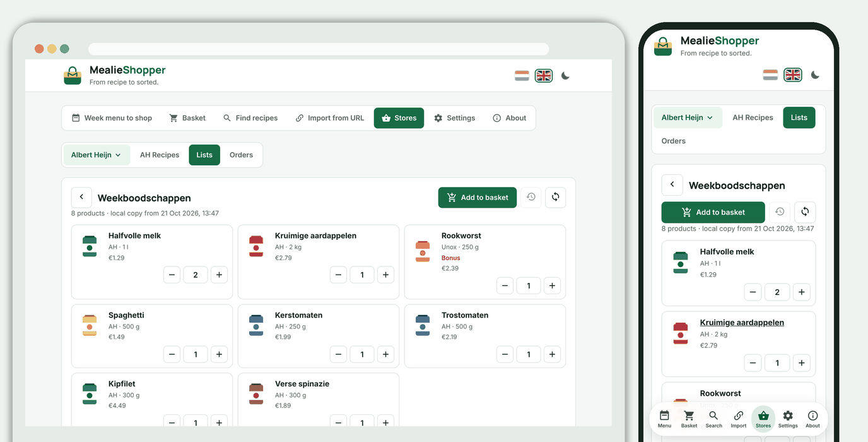This screenshot has width=868, height=442.
Task: Click the MealieShopper logo in desktop header
Action: coord(73,76)
